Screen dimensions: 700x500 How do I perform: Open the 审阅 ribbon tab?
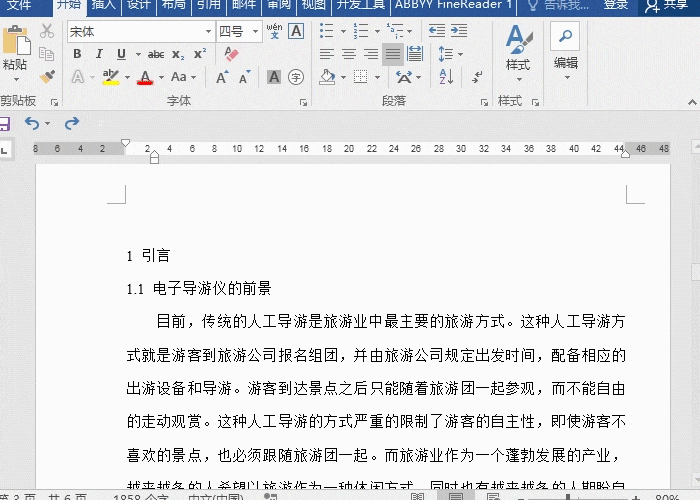point(279,5)
